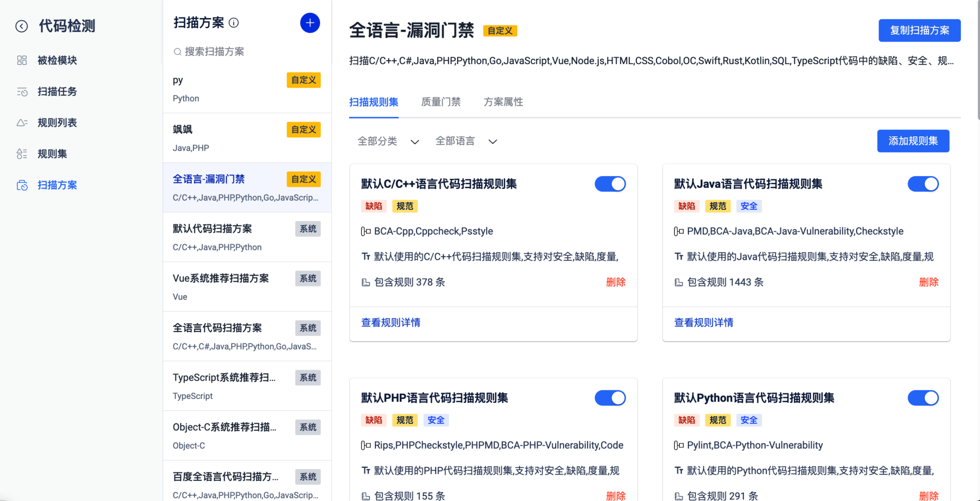
Task: Click the tools icon in the Java rule set card
Action: [x=679, y=231]
